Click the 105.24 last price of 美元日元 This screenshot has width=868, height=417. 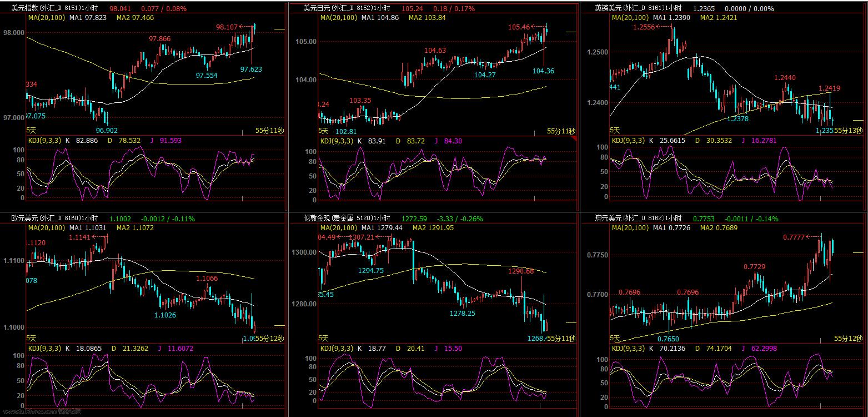[x=412, y=9]
